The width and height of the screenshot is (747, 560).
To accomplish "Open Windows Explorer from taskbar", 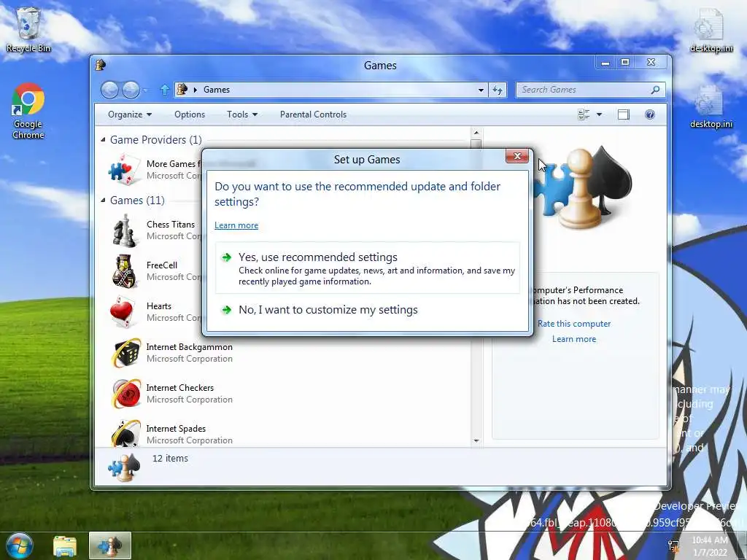I will click(65, 545).
